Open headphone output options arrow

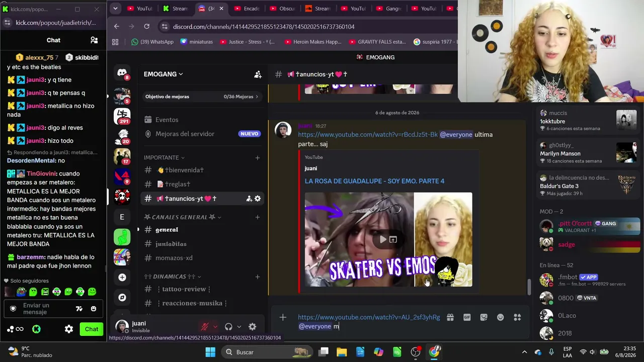239,327
